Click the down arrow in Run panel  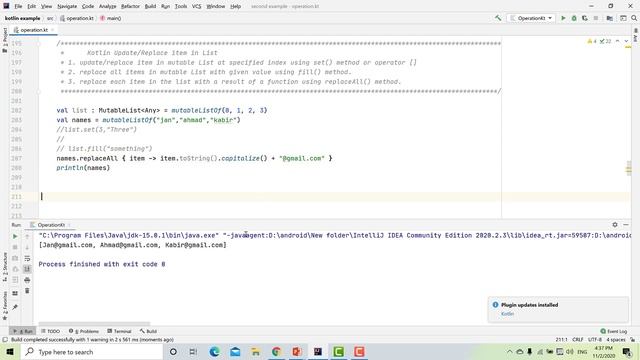(x=27, y=247)
